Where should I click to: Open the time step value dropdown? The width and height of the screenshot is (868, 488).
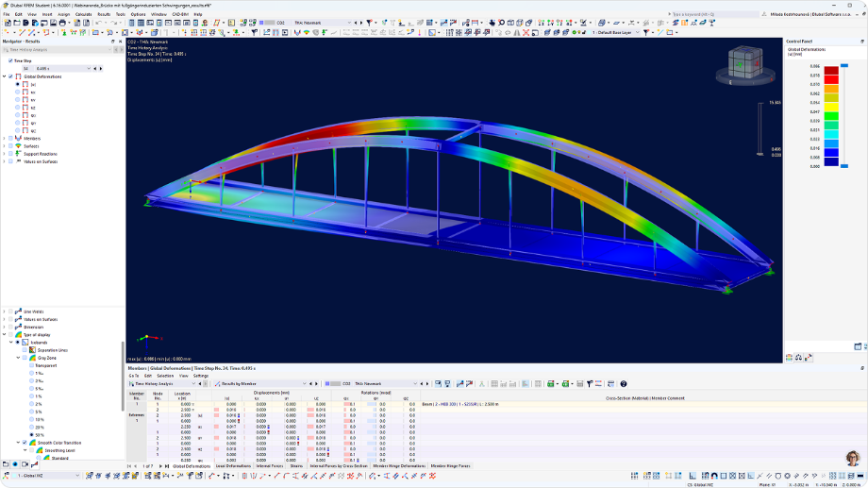click(x=89, y=69)
